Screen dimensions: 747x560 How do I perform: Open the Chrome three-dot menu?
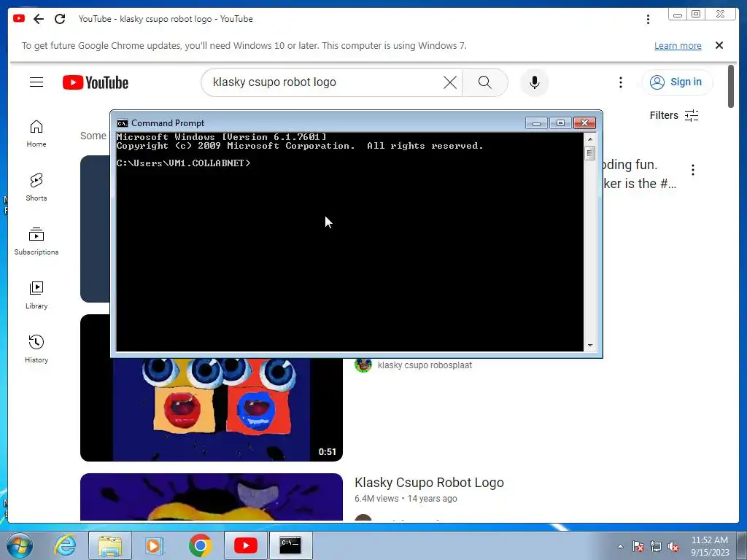648,19
